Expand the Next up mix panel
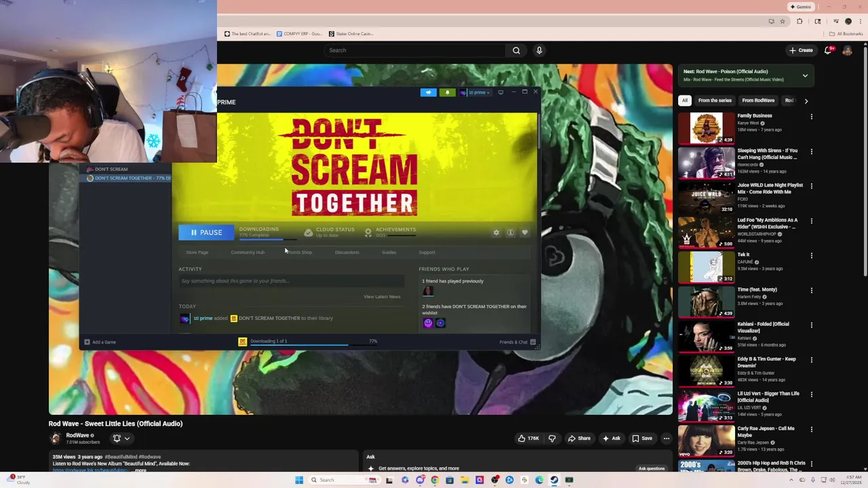This screenshot has width=868, height=488. click(805, 75)
